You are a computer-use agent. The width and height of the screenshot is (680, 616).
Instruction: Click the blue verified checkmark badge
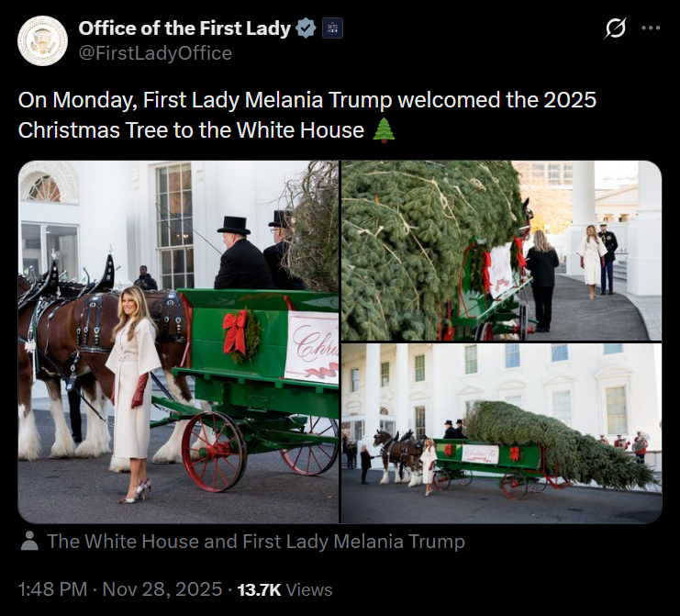(307, 28)
